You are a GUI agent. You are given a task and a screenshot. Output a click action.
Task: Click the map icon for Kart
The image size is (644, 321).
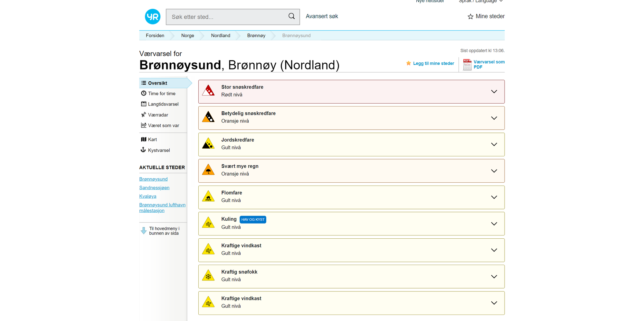(x=144, y=139)
